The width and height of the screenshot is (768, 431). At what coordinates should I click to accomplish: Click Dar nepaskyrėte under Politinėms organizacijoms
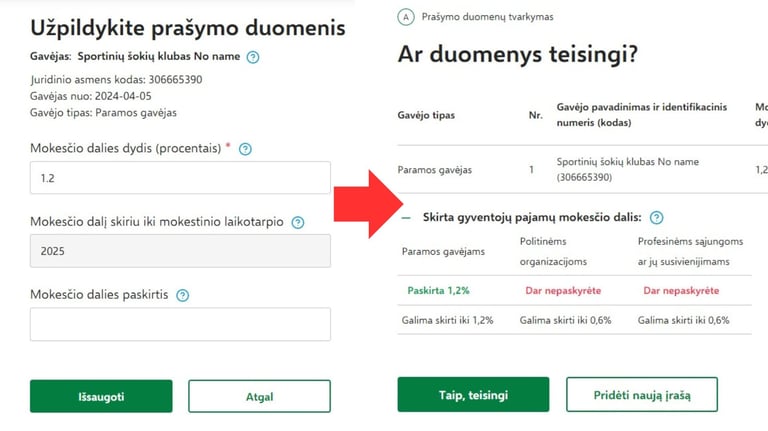point(563,290)
